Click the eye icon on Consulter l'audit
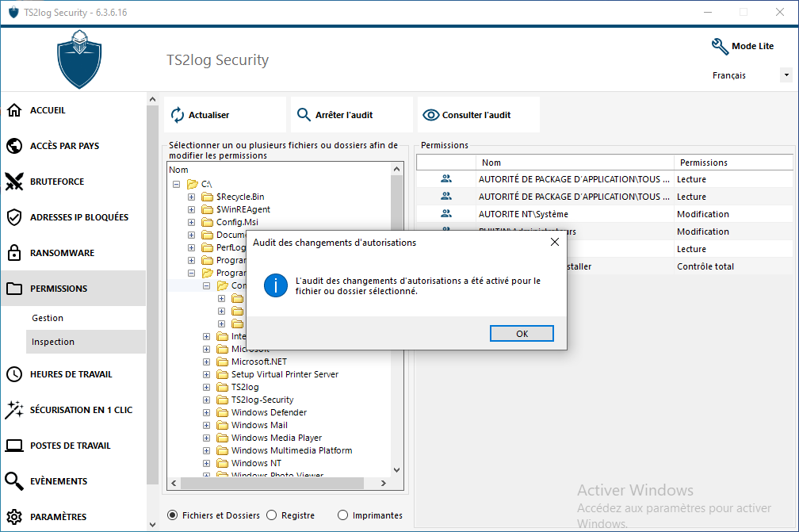Image resolution: width=799 pixels, height=532 pixels. 431,115
